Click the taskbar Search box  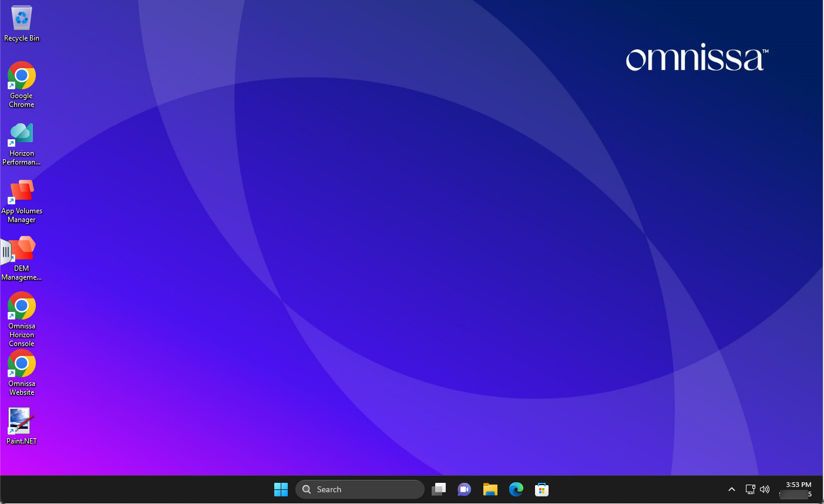[359, 489]
